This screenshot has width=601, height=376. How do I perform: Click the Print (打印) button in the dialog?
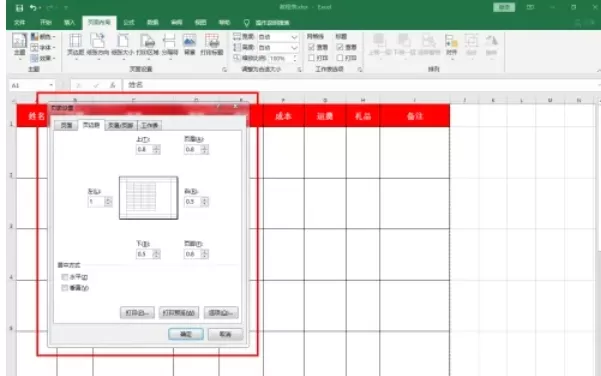click(137, 313)
